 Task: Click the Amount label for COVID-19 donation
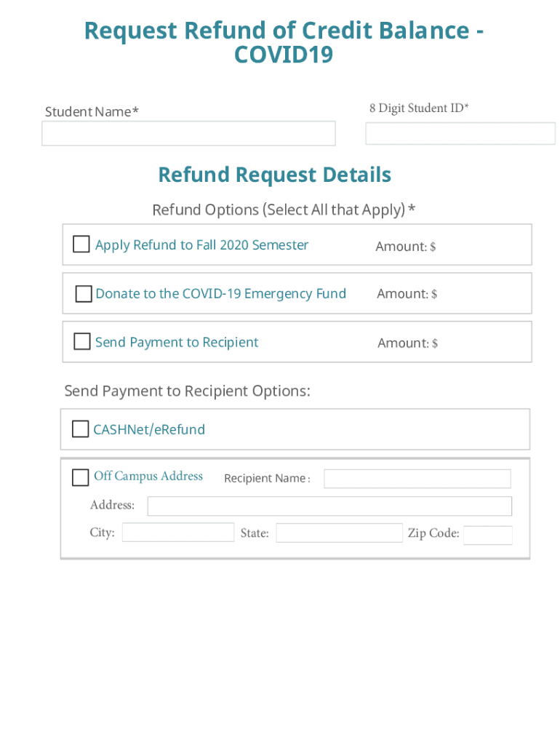coord(407,294)
